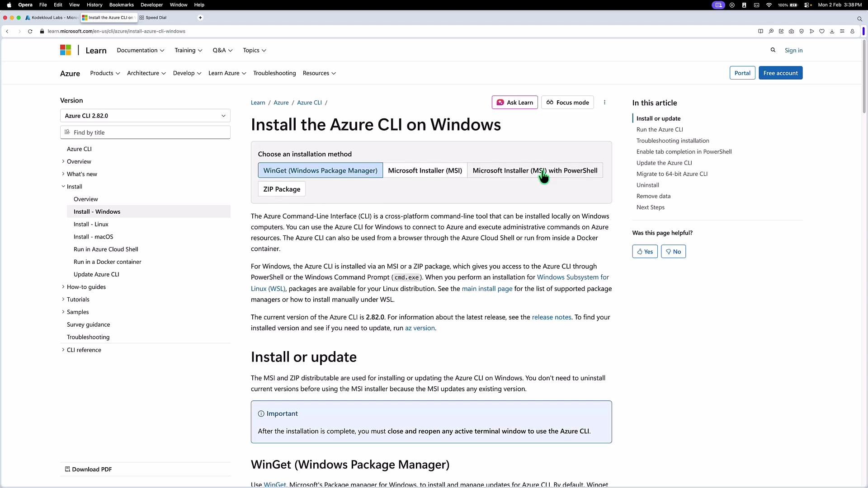This screenshot has height=488, width=868.
Task: Open Opera easy setup sliders icon
Action: point(842,31)
